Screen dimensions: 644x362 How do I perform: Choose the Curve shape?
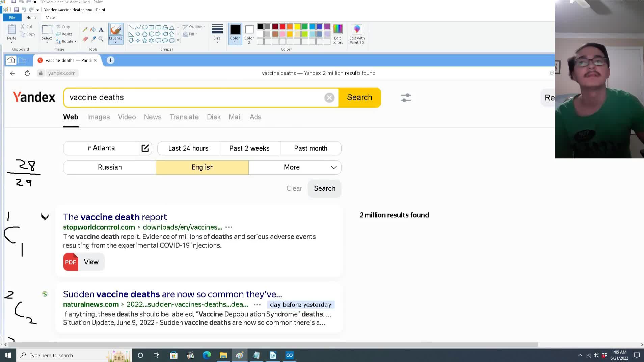138,27
